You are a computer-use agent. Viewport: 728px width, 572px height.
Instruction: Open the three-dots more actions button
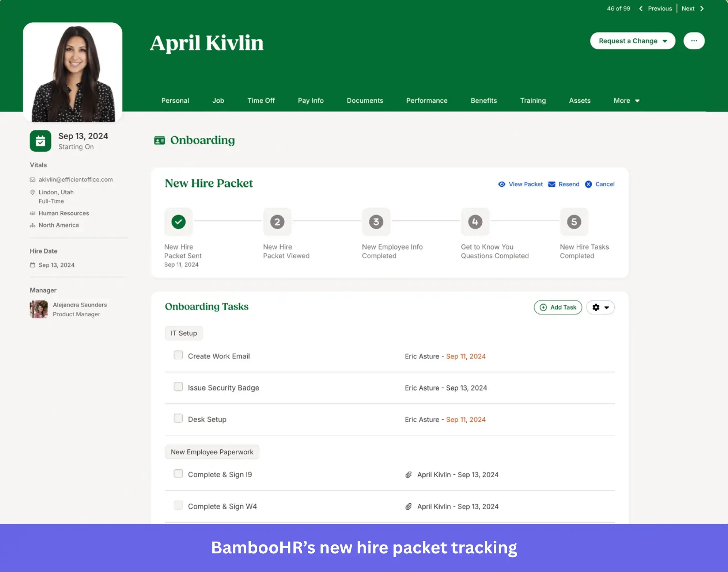[694, 41]
